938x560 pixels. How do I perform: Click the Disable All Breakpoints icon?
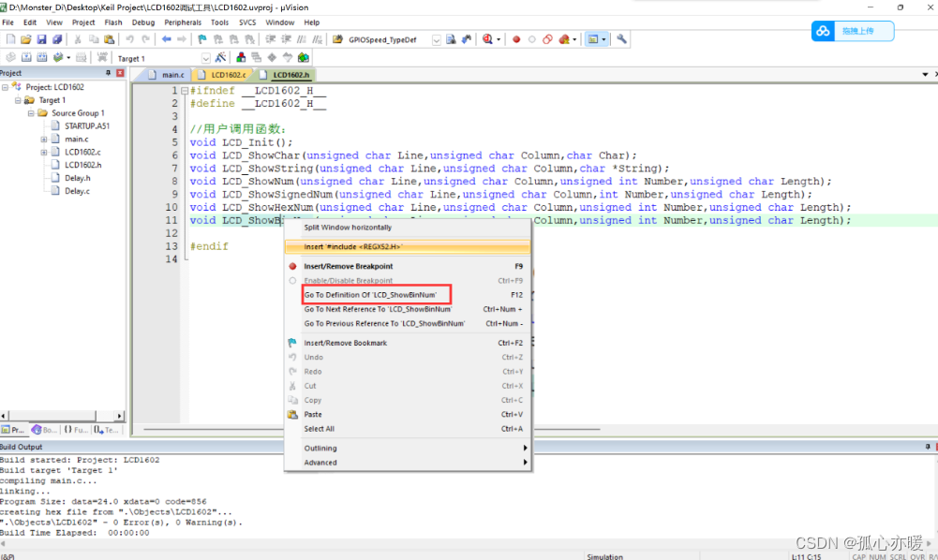click(547, 39)
